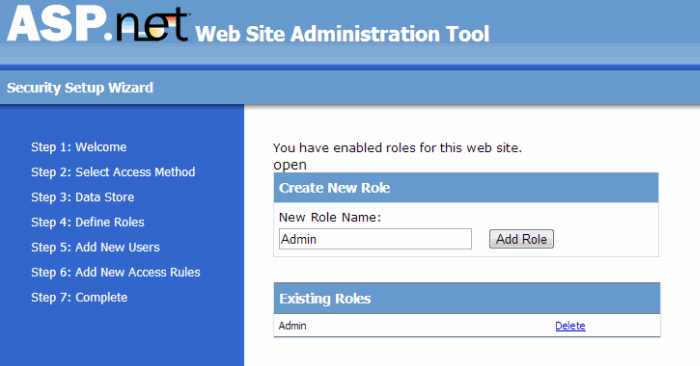Viewport: 700px width, 366px height.
Task: Click the Web Site Administration Tool heading
Action: (342, 34)
